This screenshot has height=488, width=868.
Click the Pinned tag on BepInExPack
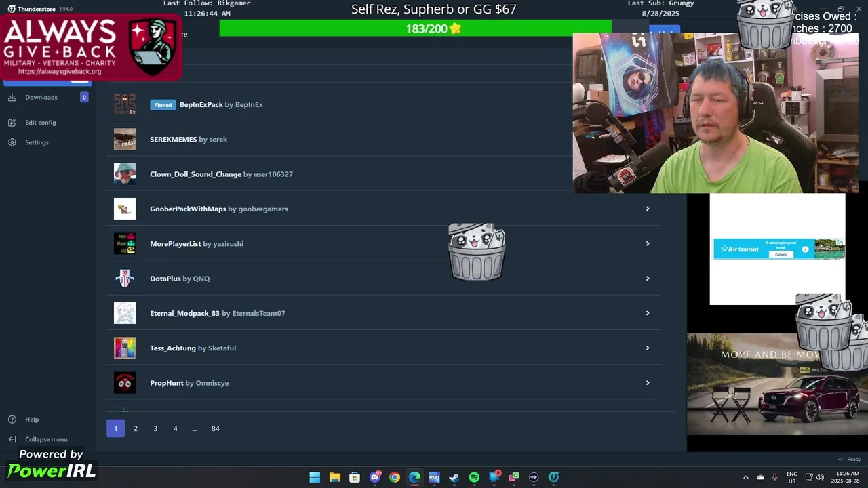[163, 105]
